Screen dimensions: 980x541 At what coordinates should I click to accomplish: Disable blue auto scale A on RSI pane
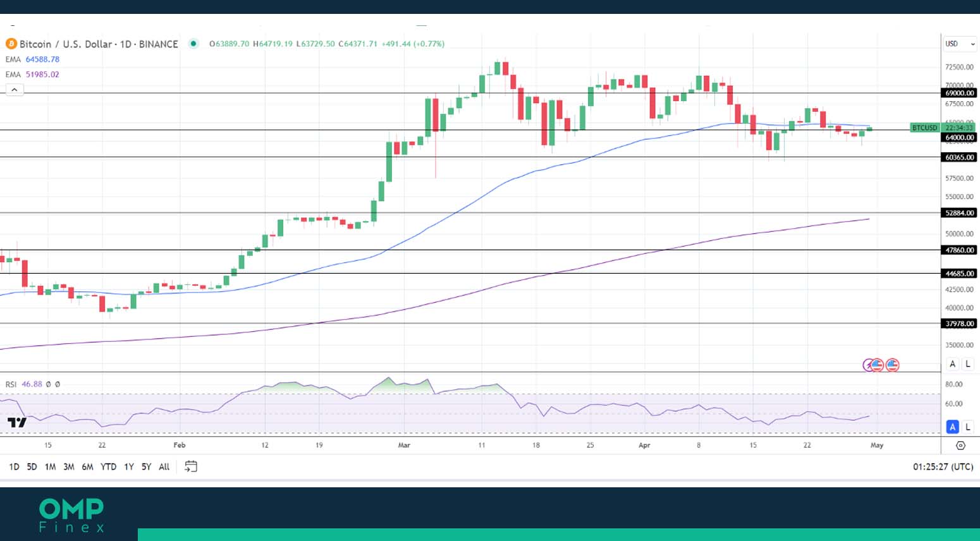953,427
